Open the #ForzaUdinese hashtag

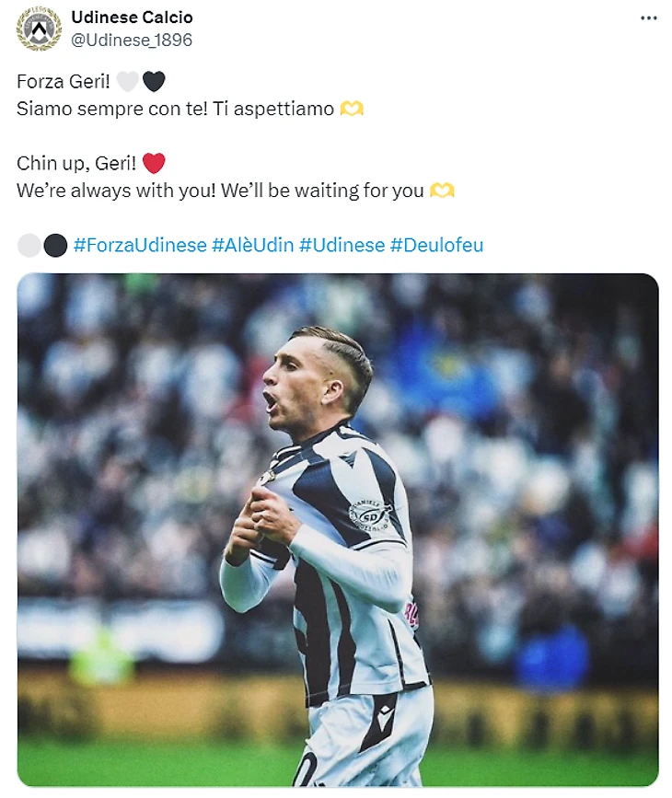click(x=140, y=246)
